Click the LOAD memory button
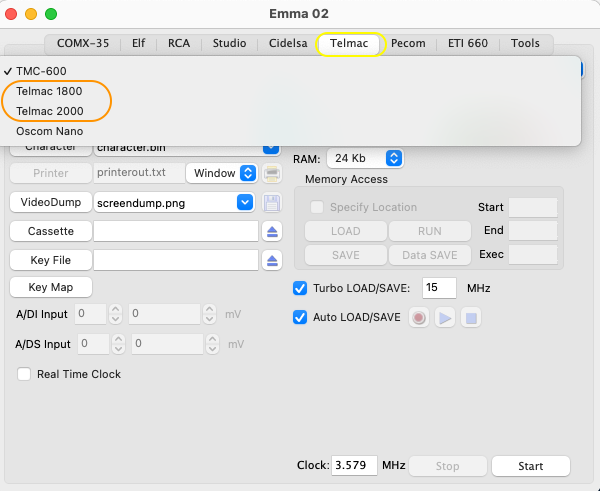Image resolution: width=600 pixels, height=491 pixels. click(346, 231)
